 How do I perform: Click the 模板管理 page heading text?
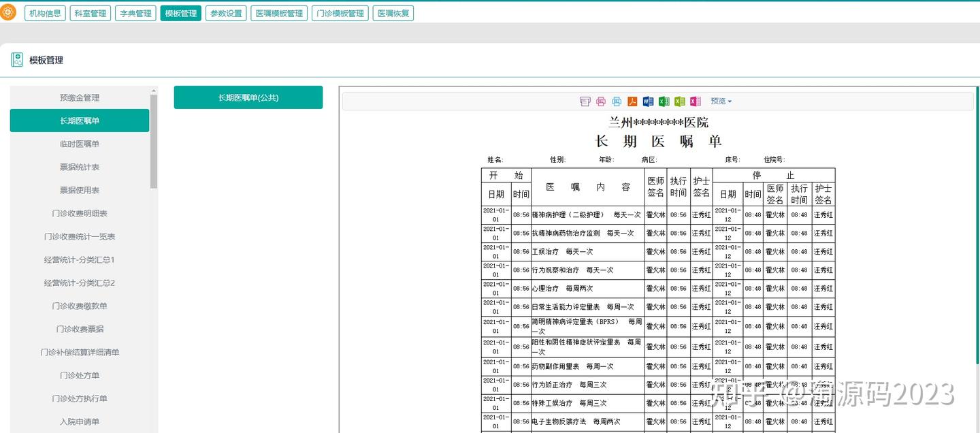(x=46, y=60)
